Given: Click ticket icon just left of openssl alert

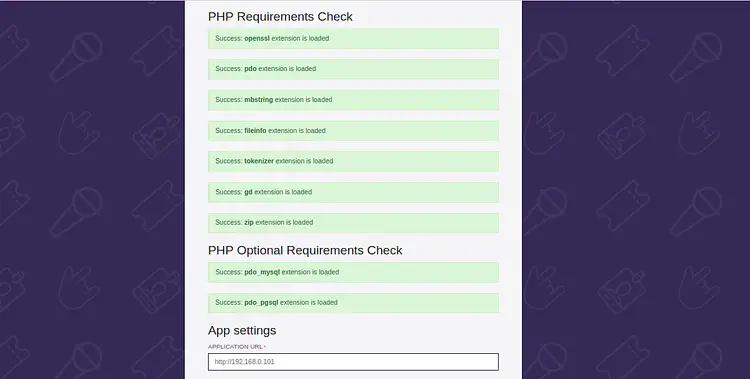Looking at the screenshot, I should tap(158, 50).
